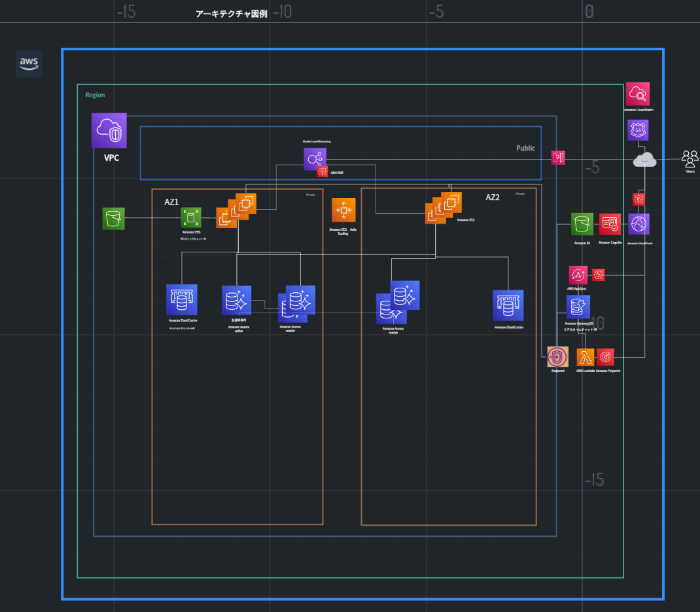Click the AWS WAF text label
Viewport: 700px width, 612px height.
pos(337,173)
